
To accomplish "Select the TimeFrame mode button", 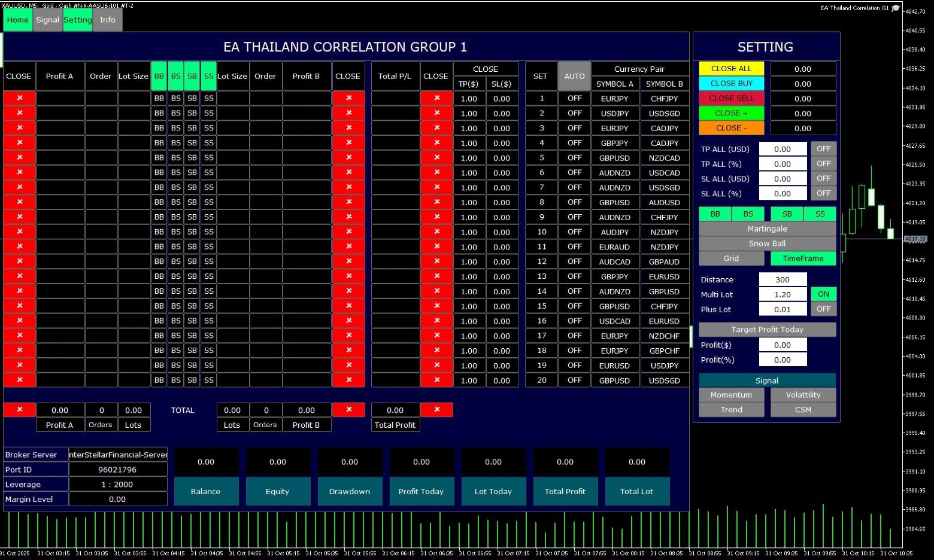I will [803, 258].
